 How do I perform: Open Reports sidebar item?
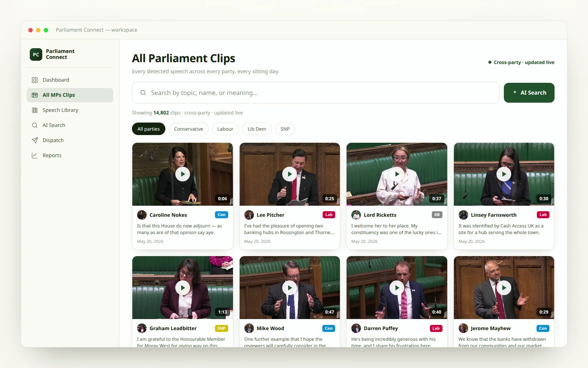tap(70, 155)
